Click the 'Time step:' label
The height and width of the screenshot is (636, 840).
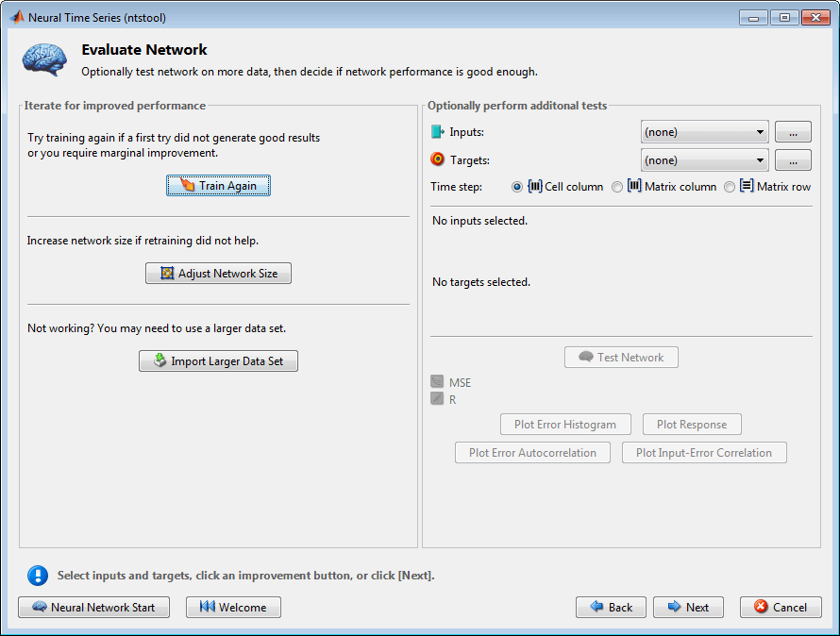click(x=456, y=187)
